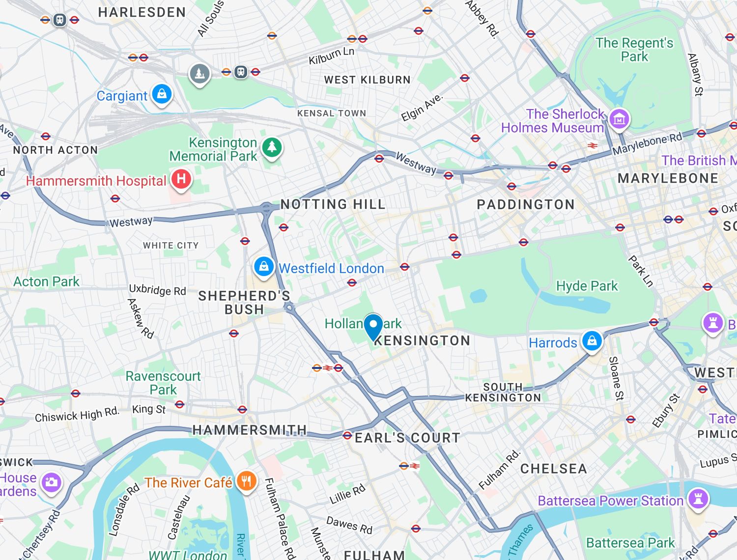The image size is (737, 560).
Task: Click the grey park marker near Cargiant
Action: pos(199,75)
